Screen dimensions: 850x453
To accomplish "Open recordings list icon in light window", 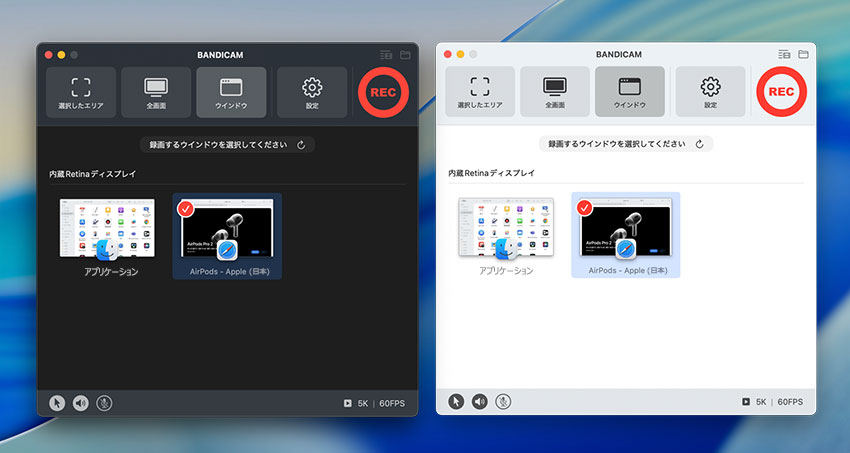I will click(784, 54).
